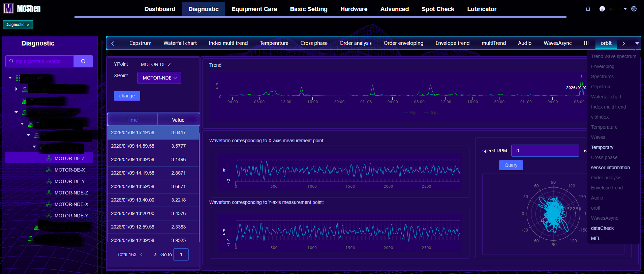Toggle the Y轴 series in Trend legend

pos(410,113)
